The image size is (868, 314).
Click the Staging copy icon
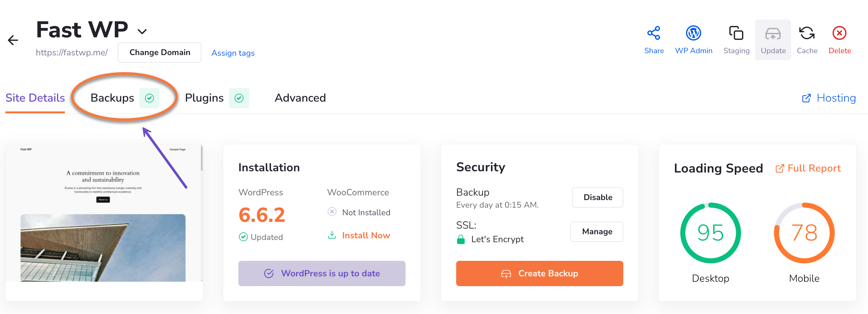click(x=736, y=33)
